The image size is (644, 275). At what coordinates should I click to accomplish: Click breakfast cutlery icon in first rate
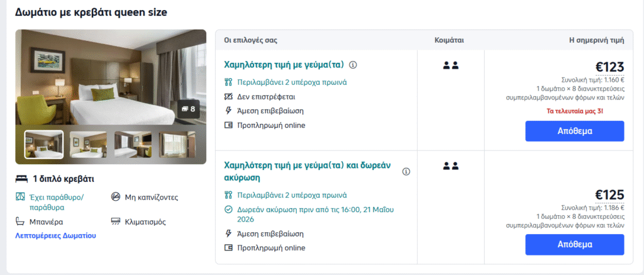click(228, 82)
